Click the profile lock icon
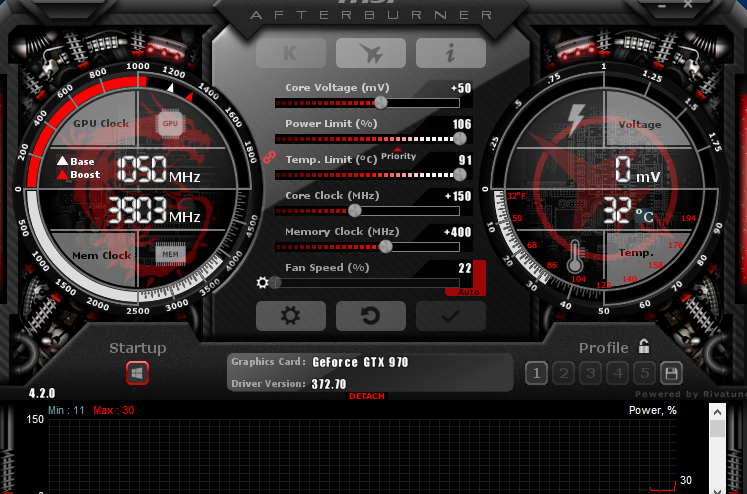The width and height of the screenshot is (747, 494). [x=644, y=346]
